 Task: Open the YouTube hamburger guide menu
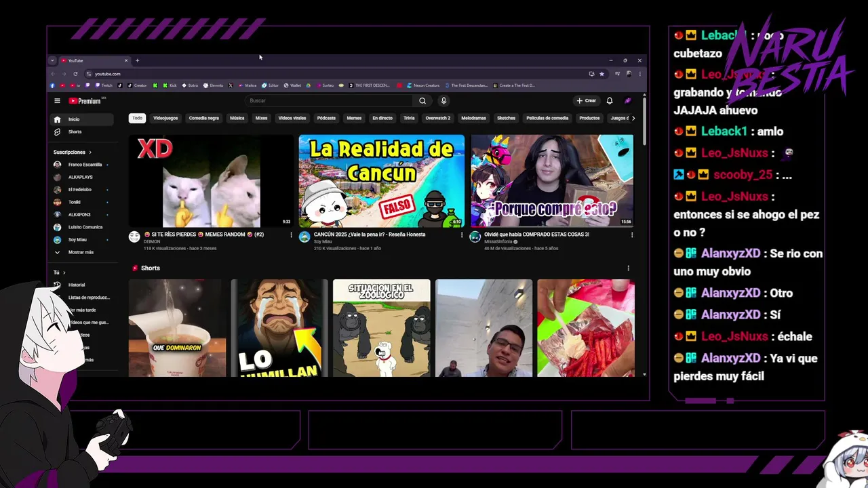click(57, 101)
